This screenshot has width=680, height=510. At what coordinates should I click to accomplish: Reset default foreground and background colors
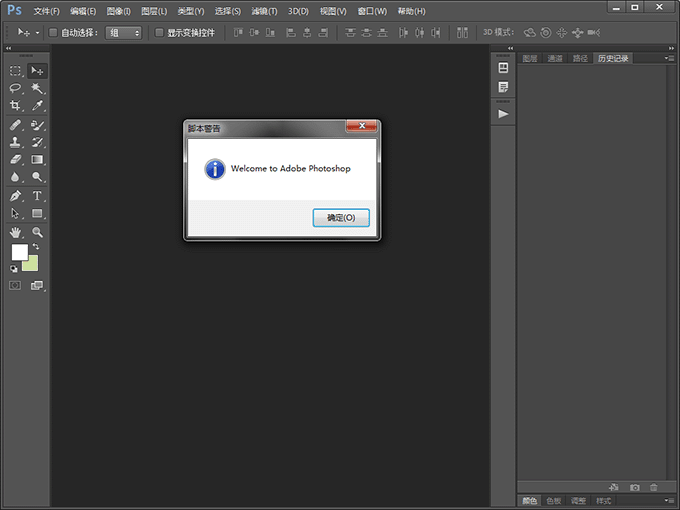[14, 269]
